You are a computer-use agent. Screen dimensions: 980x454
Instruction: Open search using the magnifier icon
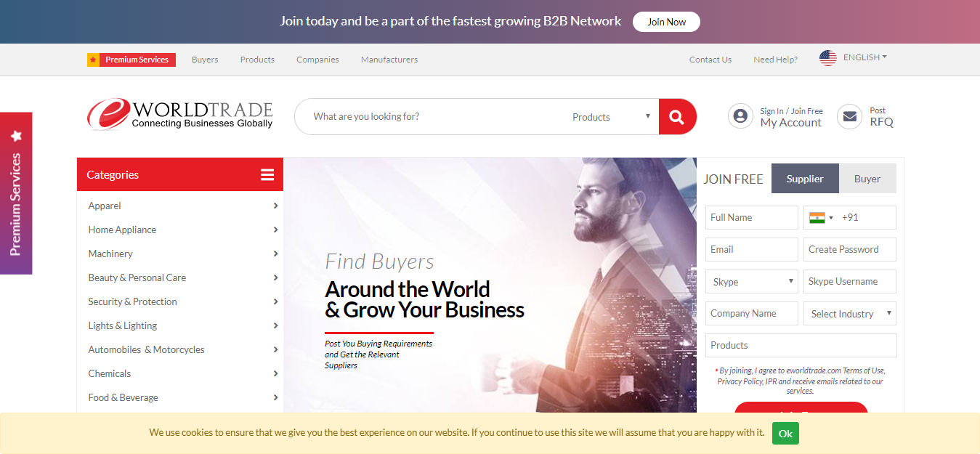pos(676,116)
